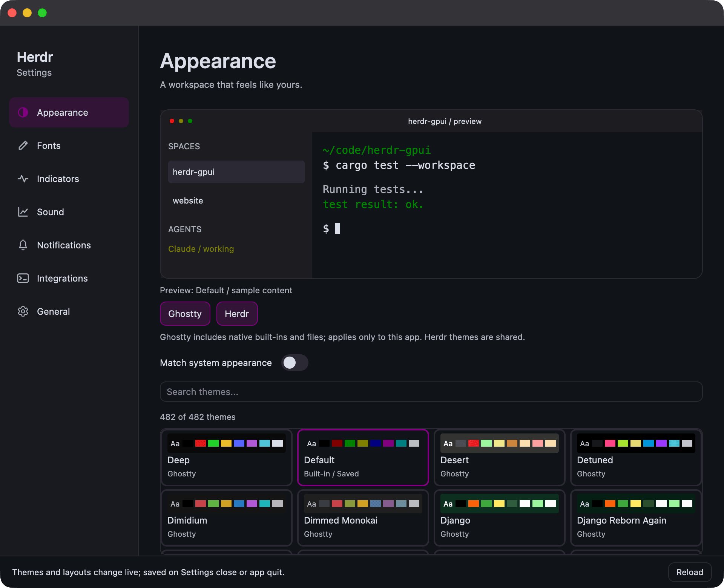
Task: Click the pink swatch in the Detuned theme
Action: (x=610, y=443)
